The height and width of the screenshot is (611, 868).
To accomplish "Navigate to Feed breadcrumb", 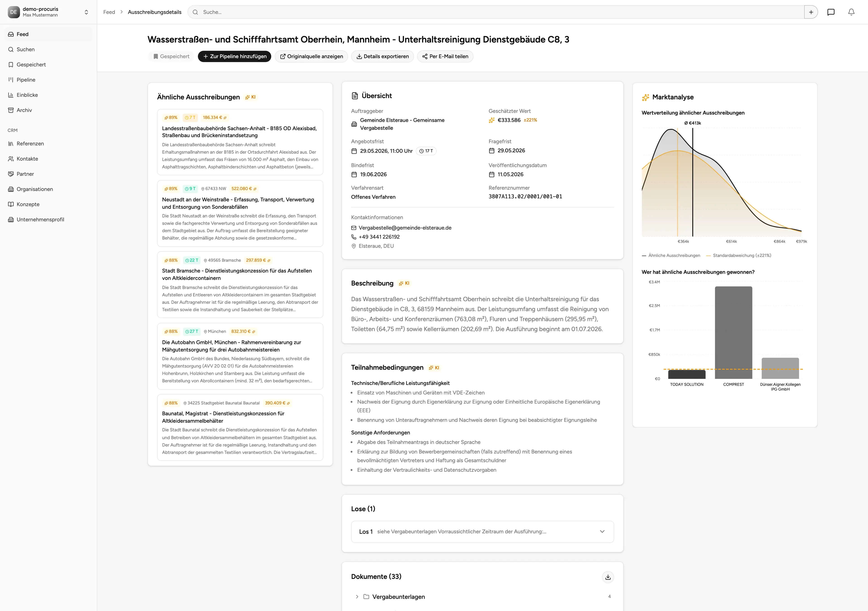I will click(109, 12).
